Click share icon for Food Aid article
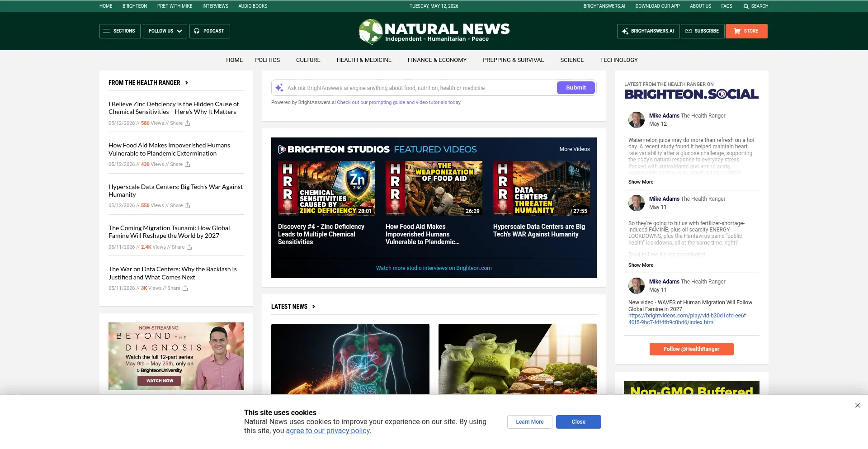 (x=188, y=164)
